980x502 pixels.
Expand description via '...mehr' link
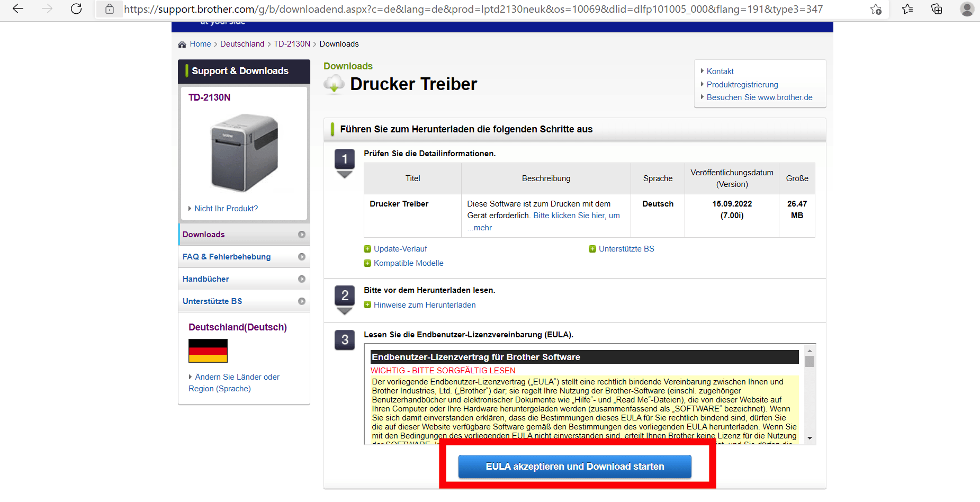pyautogui.click(x=480, y=228)
